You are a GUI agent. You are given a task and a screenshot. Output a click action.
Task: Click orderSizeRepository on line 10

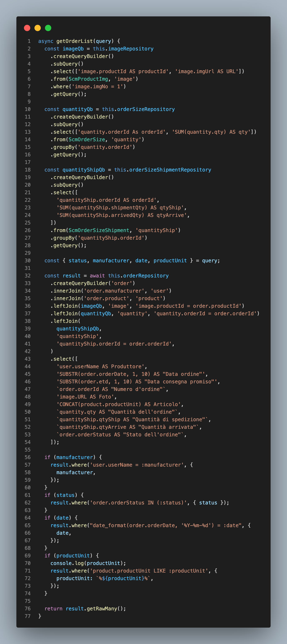pos(146,109)
